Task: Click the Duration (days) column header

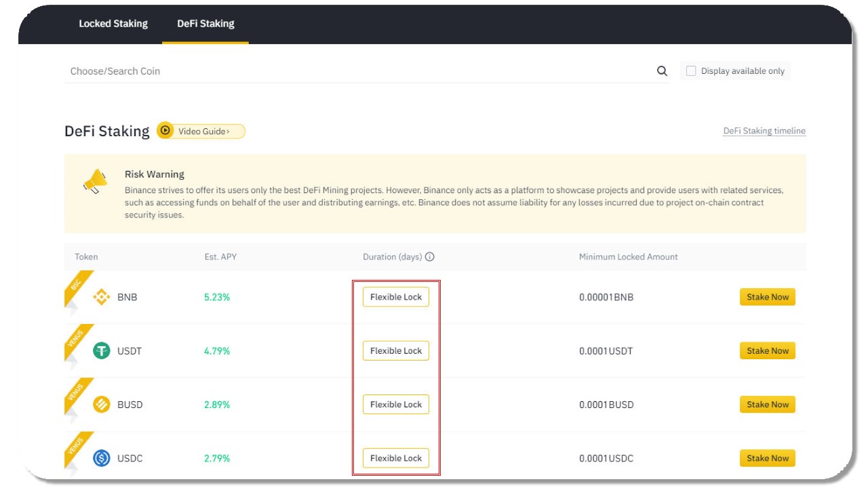Action: (393, 257)
